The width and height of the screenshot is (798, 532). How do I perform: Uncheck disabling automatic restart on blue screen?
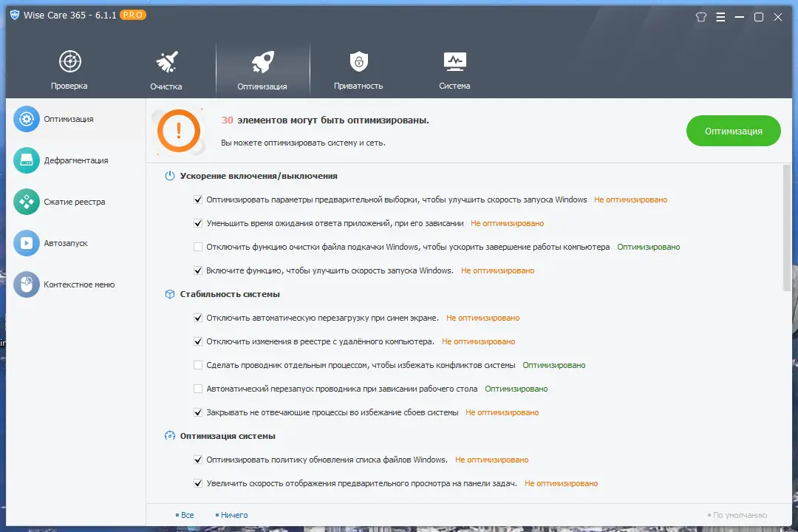[x=198, y=317]
